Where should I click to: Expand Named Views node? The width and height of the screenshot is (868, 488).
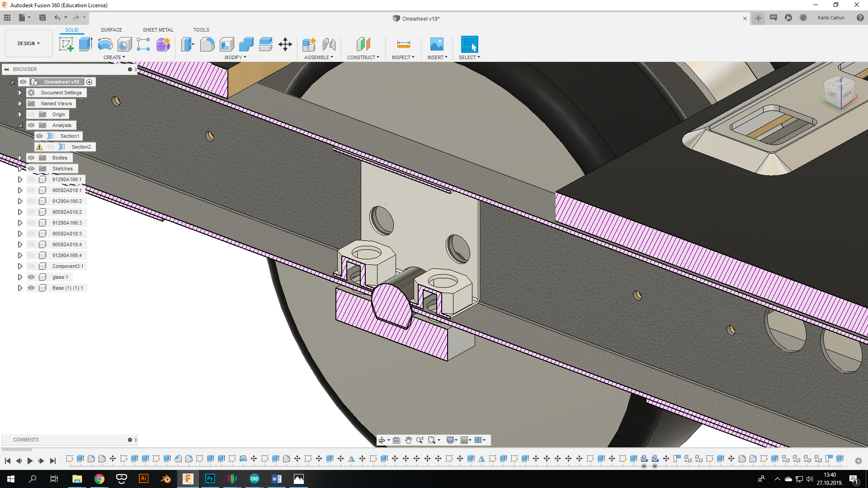(20, 103)
